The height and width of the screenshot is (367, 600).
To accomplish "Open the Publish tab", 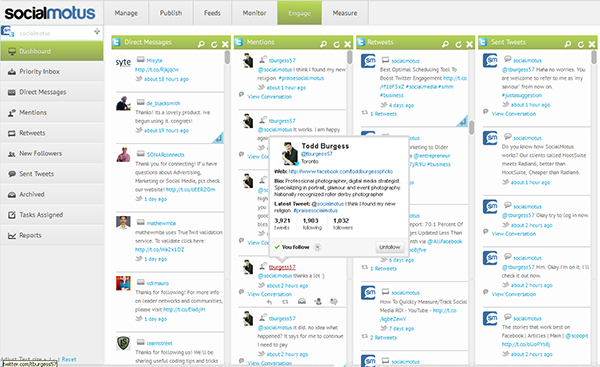I will [171, 13].
